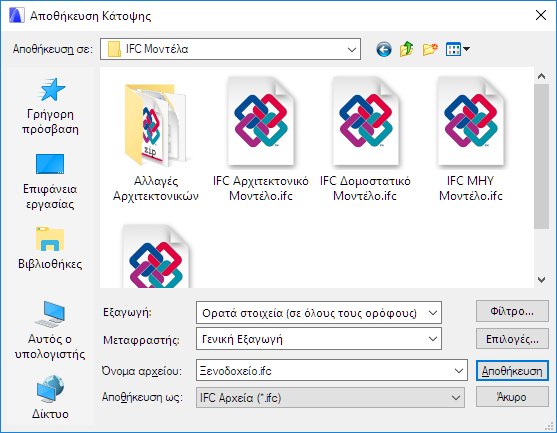Click the Αποθήκευση button
557x433 pixels.
tap(512, 370)
